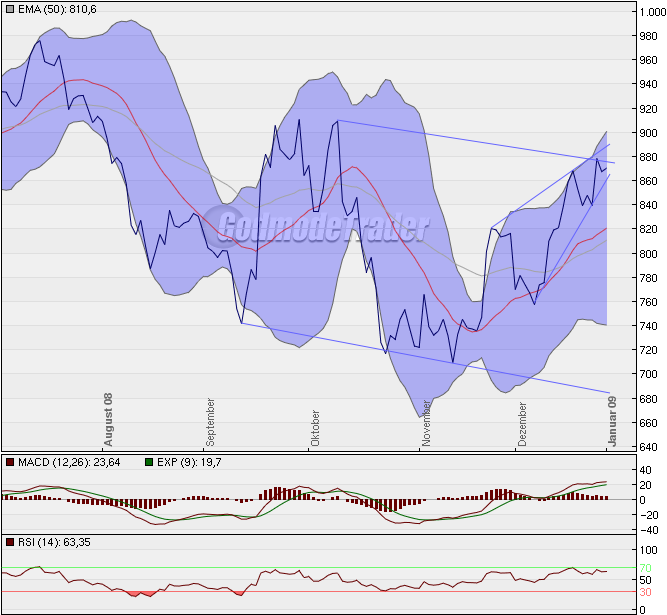Click the 900 price axis value

(649, 133)
